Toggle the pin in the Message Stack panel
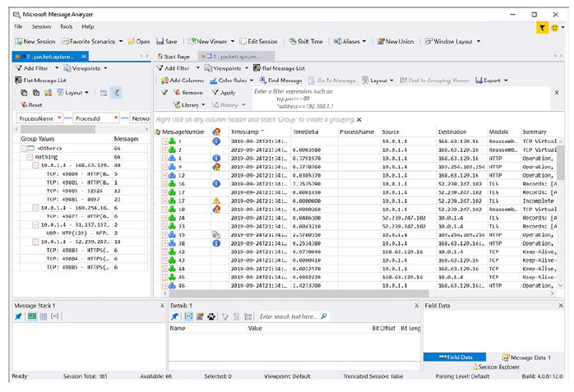Image resolution: width=574 pixels, height=392 pixels. [19, 316]
